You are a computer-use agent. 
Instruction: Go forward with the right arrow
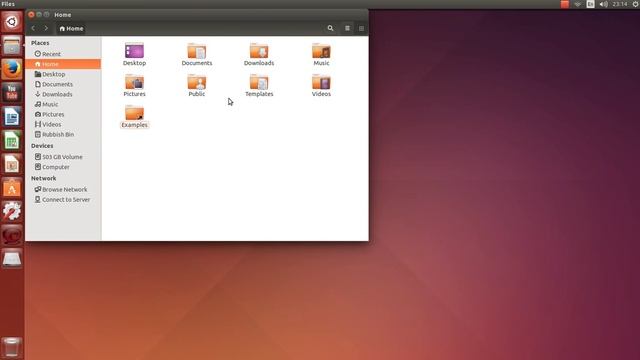(x=46, y=28)
